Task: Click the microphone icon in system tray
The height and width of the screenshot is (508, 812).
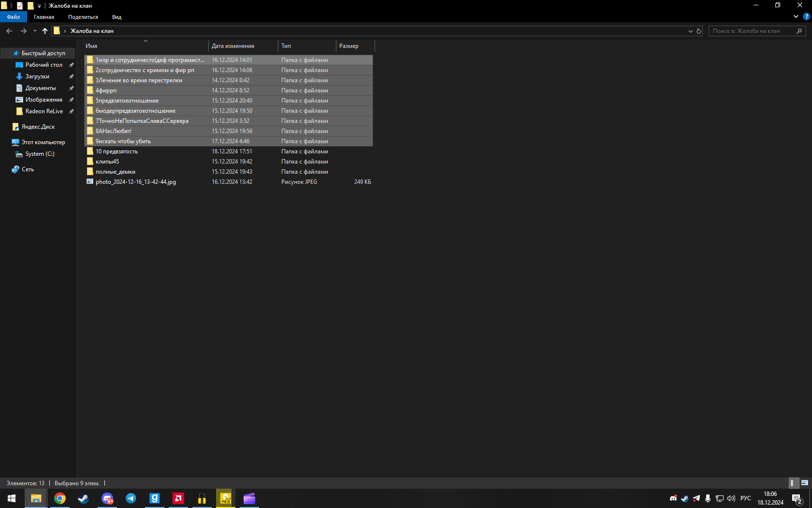Action: point(708,498)
